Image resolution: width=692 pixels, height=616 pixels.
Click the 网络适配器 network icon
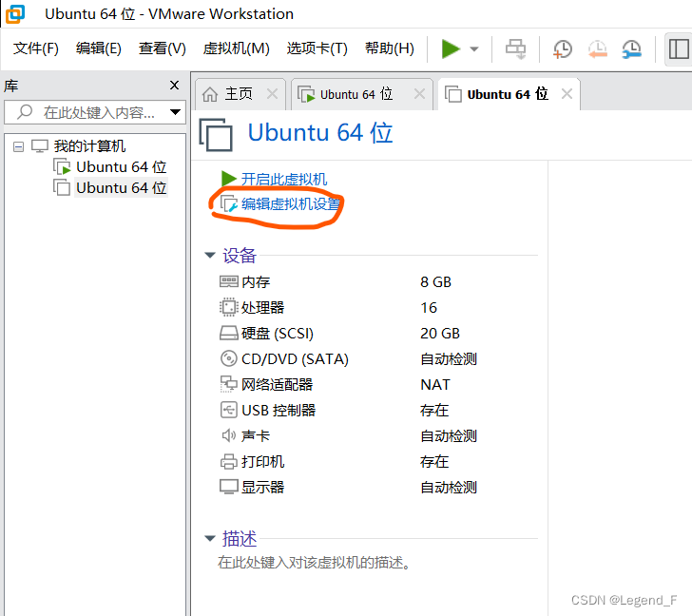pos(228,384)
